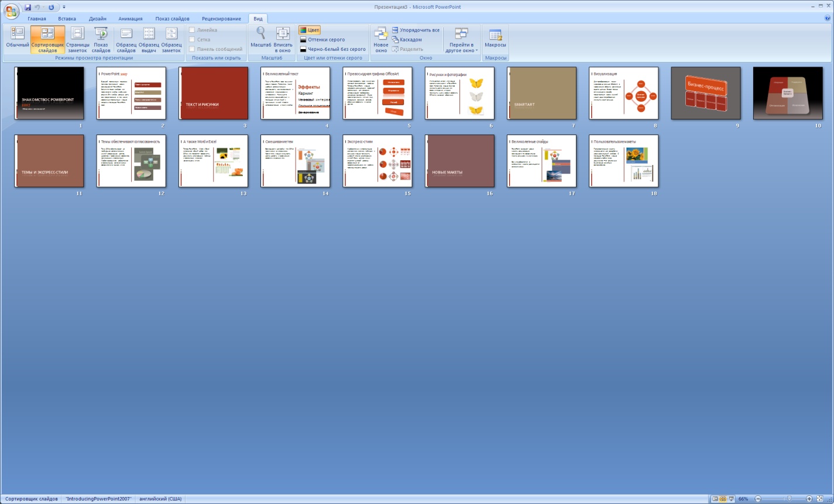
Task: Open the Показ слайдов ribbon tab
Action: (x=172, y=19)
